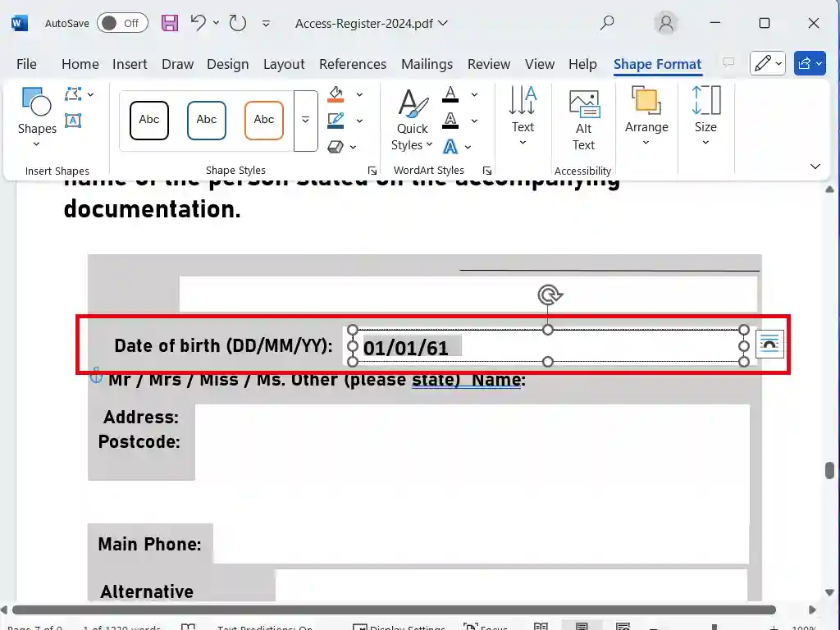Image resolution: width=840 pixels, height=630 pixels.
Task: Switch to the References tab
Action: pyautogui.click(x=352, y=64)
